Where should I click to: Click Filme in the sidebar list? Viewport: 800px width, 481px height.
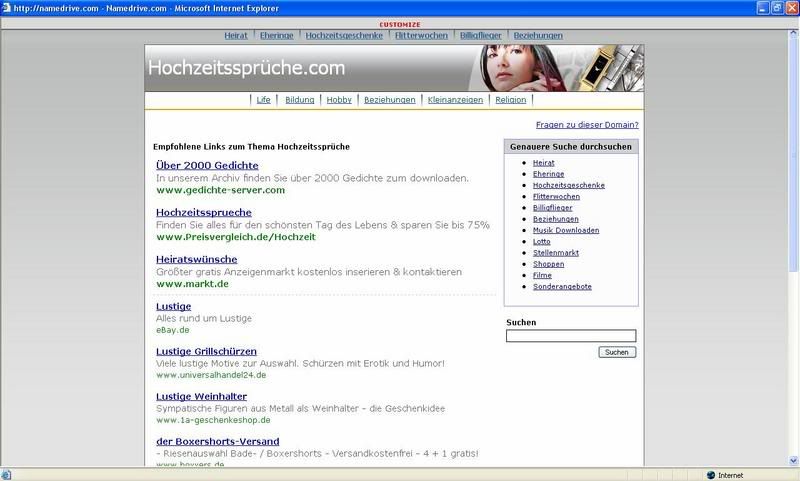coord(542,275)
